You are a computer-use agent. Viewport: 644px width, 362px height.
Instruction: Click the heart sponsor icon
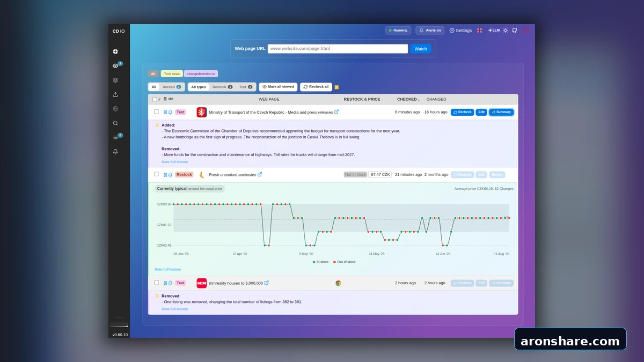[x=525, y=31]
